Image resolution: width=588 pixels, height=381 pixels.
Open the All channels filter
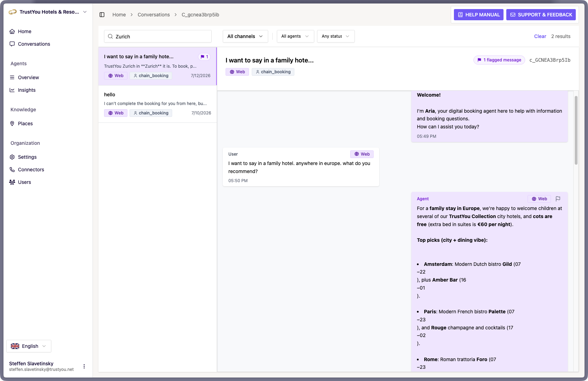(245, 36)
